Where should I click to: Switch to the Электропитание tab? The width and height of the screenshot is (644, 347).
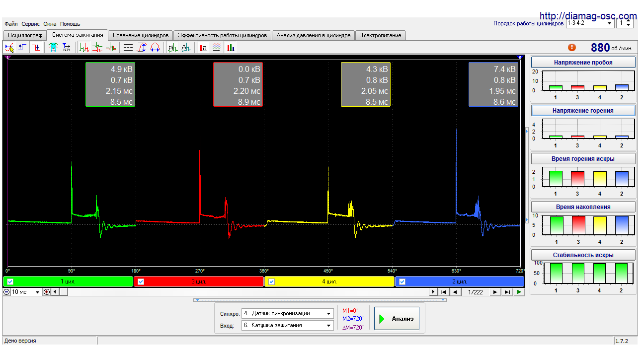(381, 35)
